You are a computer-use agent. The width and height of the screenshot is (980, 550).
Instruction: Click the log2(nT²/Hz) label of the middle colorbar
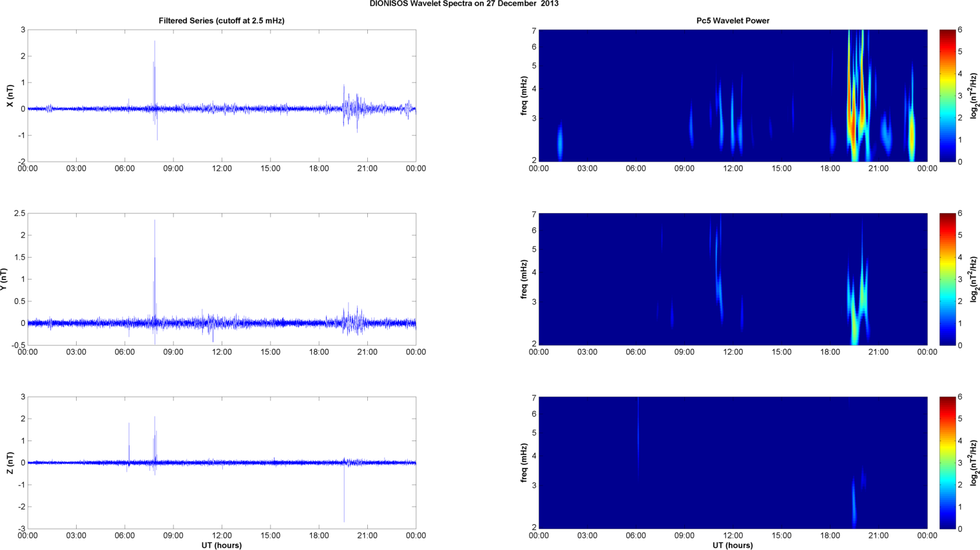coord(975,280)
